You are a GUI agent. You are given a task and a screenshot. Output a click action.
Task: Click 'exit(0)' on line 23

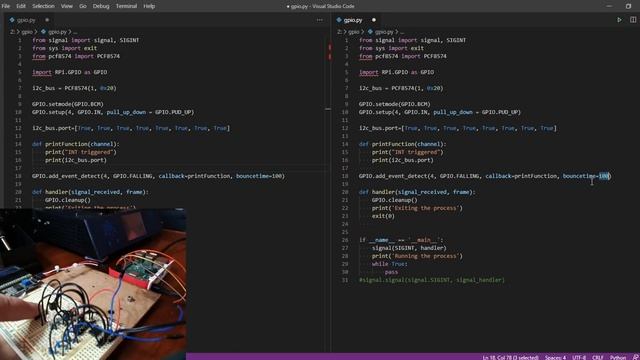click(383, 216)
